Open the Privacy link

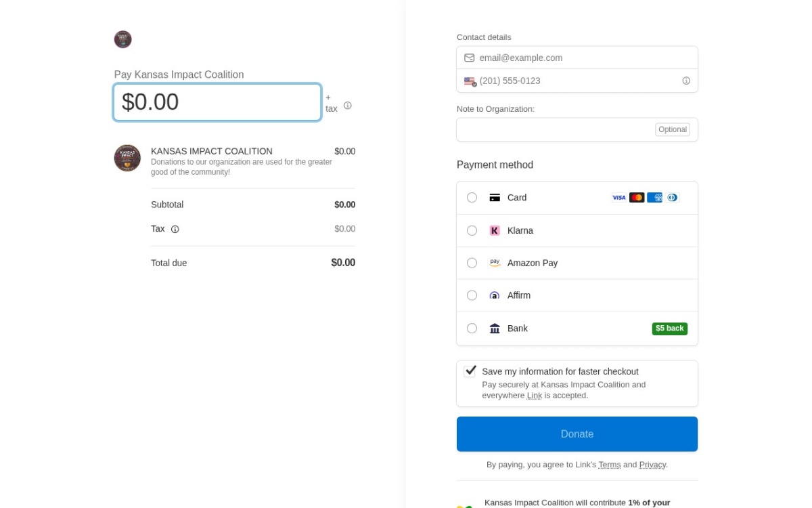click(x=653, y=465)
